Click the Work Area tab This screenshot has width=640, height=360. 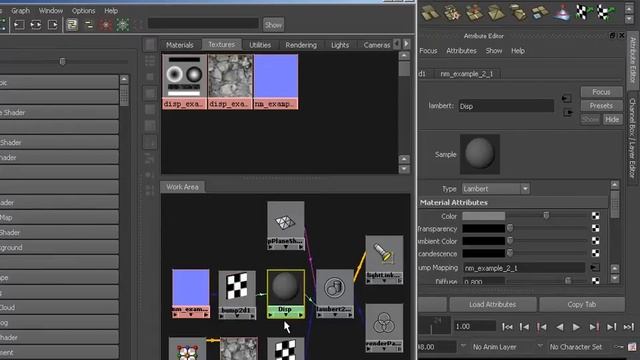coord(182,187)
